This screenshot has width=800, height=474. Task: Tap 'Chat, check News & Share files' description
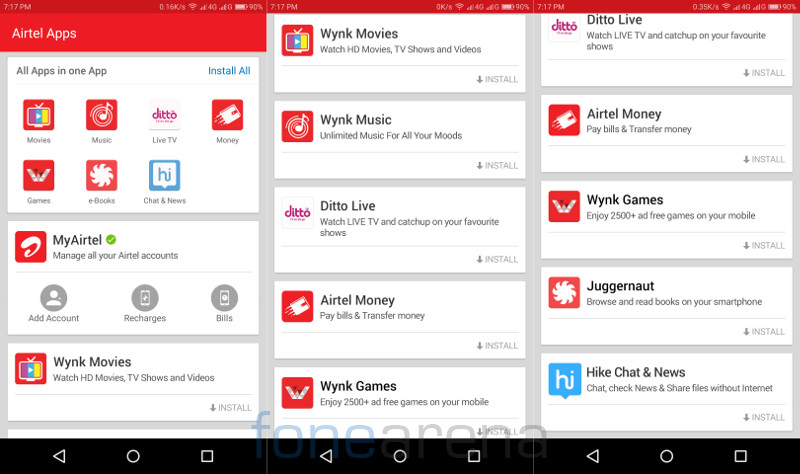coord(679,388)
